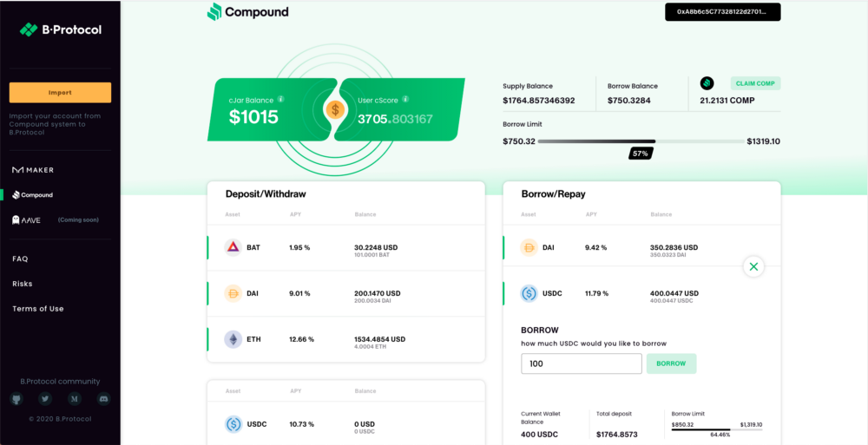Select Maker in the sidebar
The height and width of the screenshot is (445, 868).
click(33, 170)
